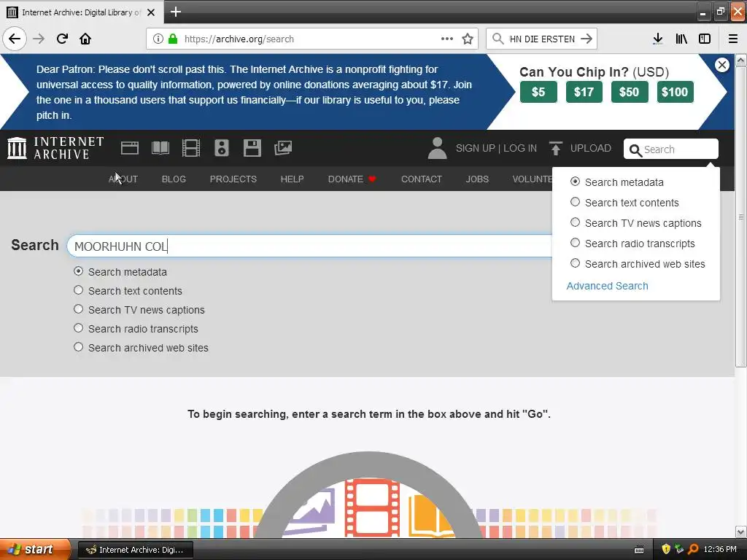Choose Search metadata in dropdown panel
The height and width of the screenshot is (560, 747).
pyautogui.click(x=576, y=182)
